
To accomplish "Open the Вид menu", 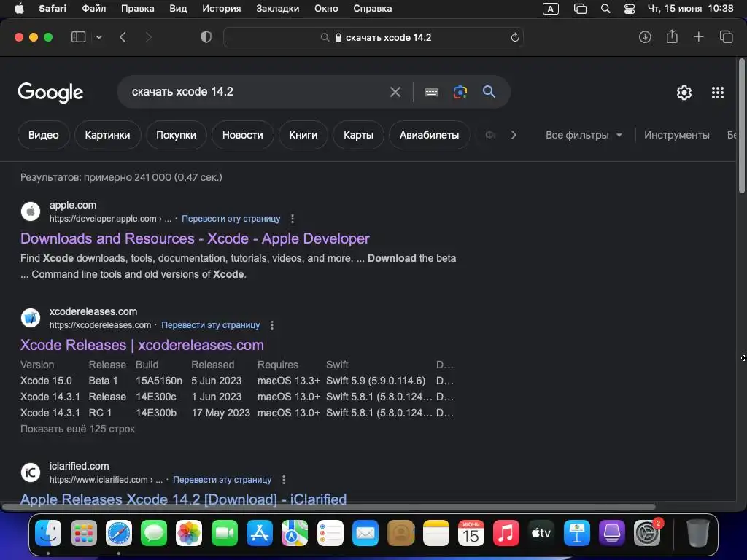I will tap(178, 9).
